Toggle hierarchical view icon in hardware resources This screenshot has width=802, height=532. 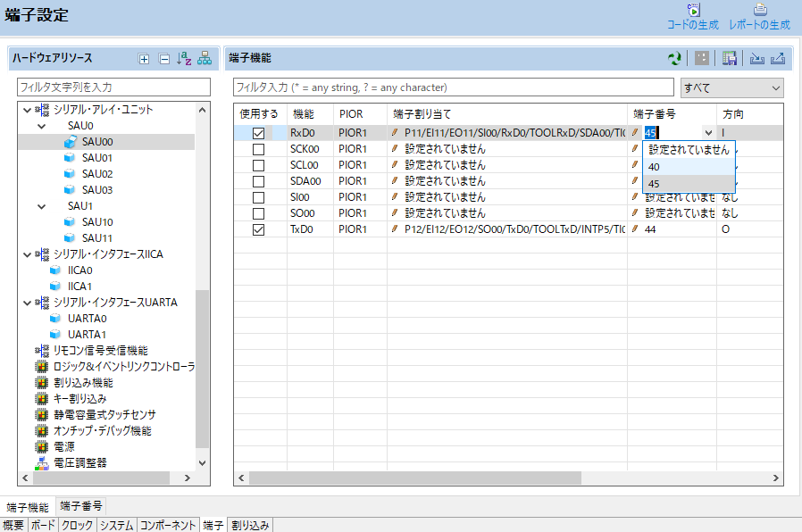click(x=205, y=59)
